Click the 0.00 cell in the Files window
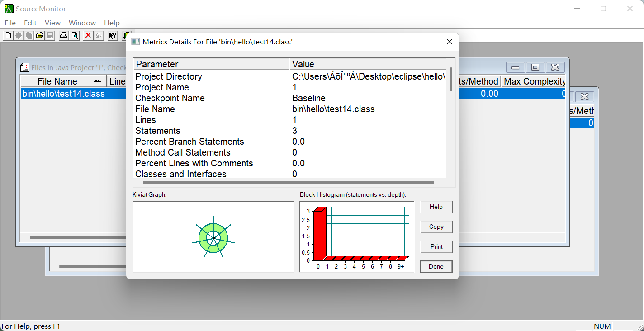Image resolution: width=644 pixels, height=331 pixels. tap(489, 94)
